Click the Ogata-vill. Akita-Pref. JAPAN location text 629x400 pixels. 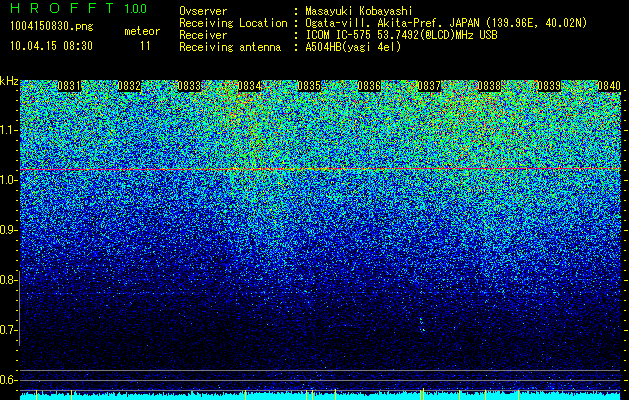pos(446,23)
